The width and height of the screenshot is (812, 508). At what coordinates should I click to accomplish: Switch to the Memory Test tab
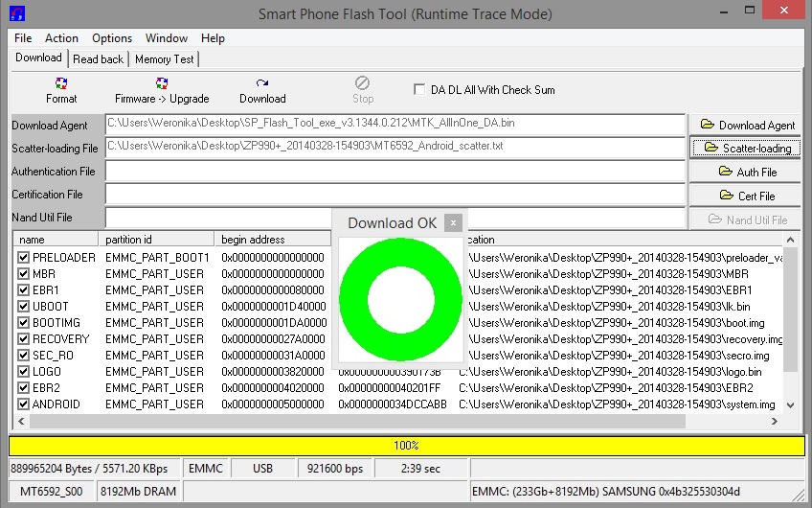tap(164, 59)
